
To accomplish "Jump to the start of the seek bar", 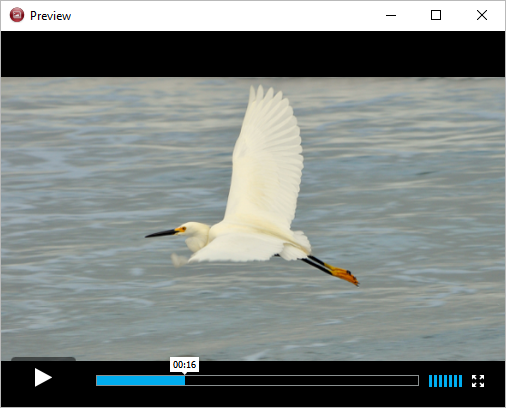I will [x=97, y=380].
